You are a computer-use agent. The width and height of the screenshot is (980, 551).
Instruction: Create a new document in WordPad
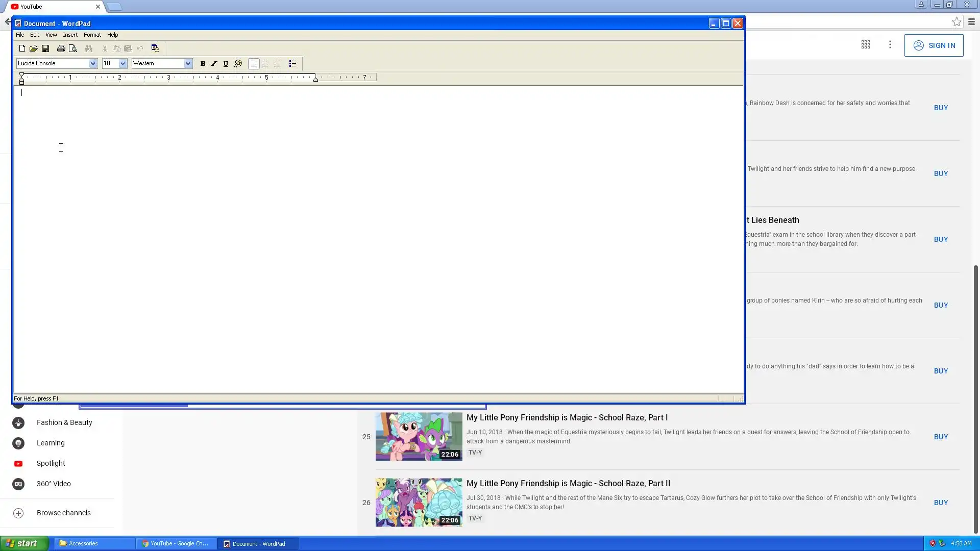[22, 48]
